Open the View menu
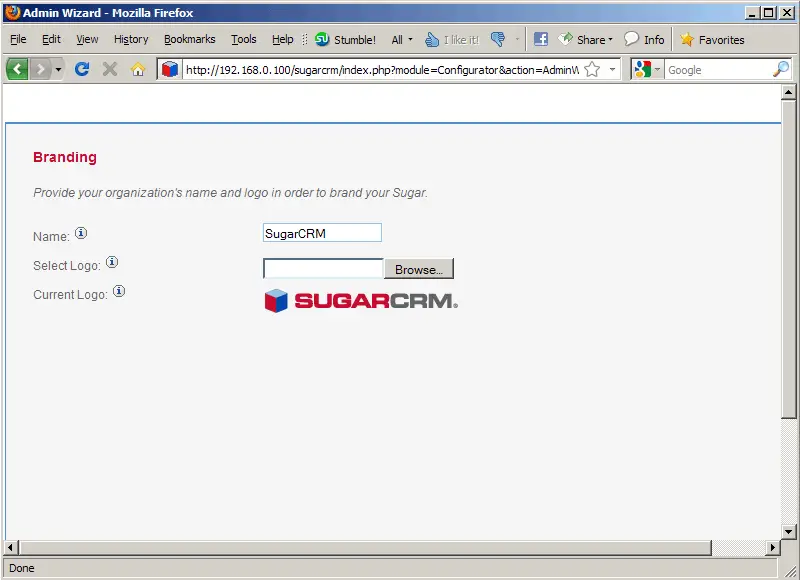 point(87,39)
